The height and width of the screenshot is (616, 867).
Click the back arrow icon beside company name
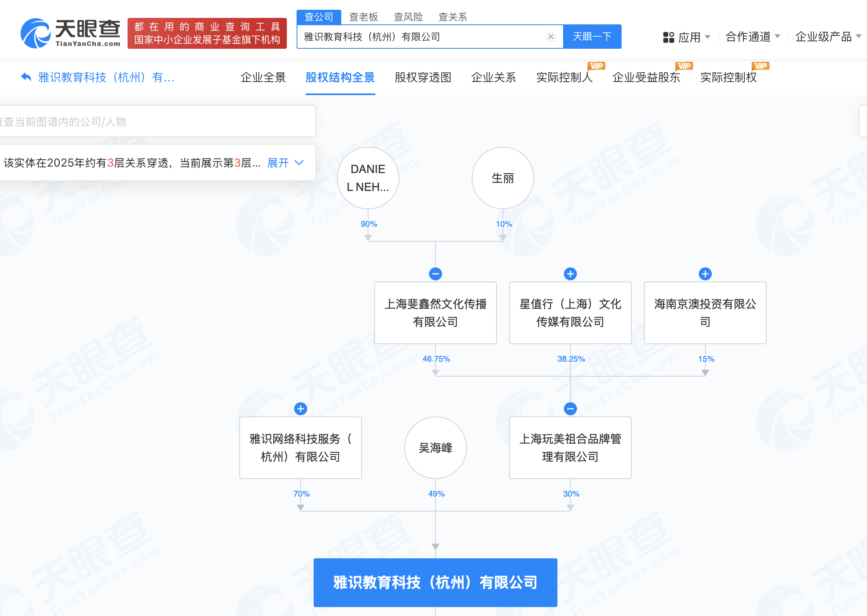coord(26,77)
